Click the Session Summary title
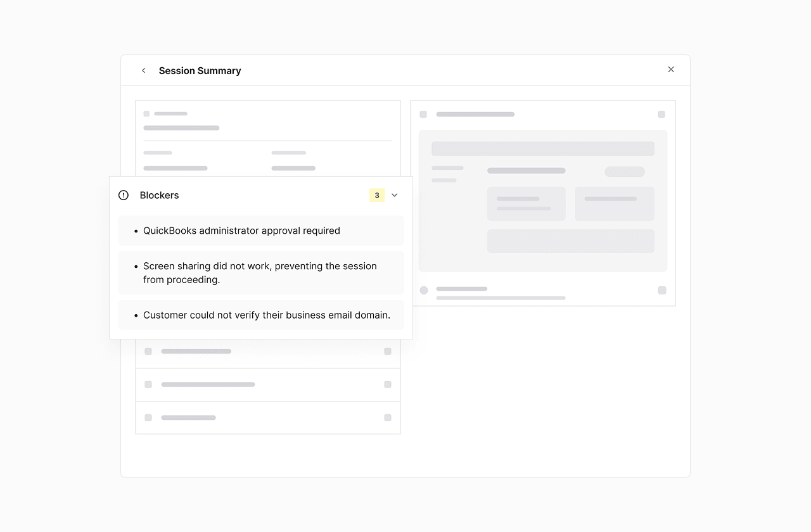 pos(200,71)
